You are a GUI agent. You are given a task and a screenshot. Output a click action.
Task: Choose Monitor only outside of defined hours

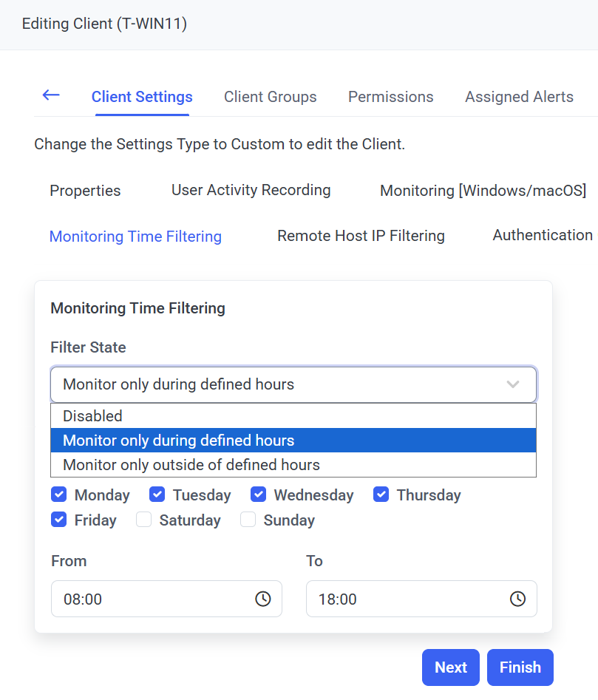click(x=191, y=465)
